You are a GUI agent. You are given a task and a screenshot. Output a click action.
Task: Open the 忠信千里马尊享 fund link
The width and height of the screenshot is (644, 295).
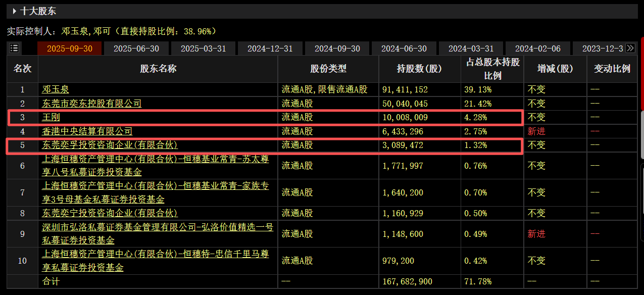pos(155,261)
